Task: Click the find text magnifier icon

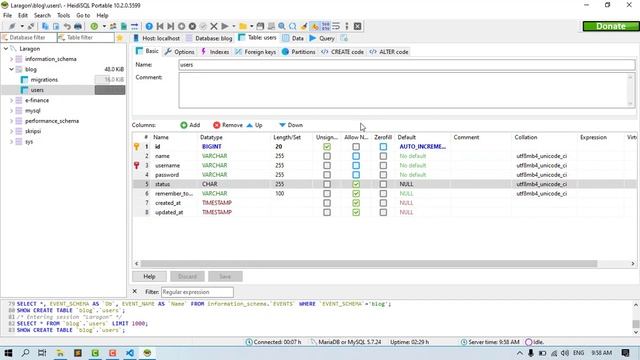Action: 282,26
